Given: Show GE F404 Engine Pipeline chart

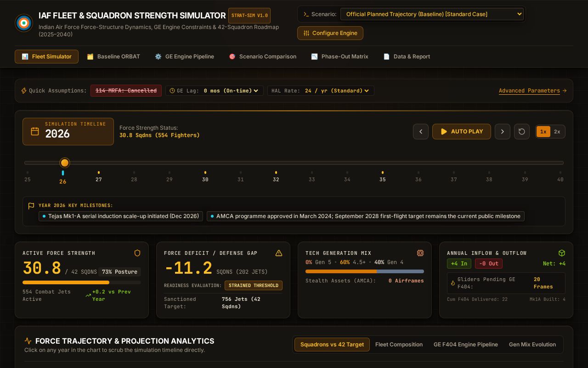Looking at the screenshot, I should coord(466,345).
